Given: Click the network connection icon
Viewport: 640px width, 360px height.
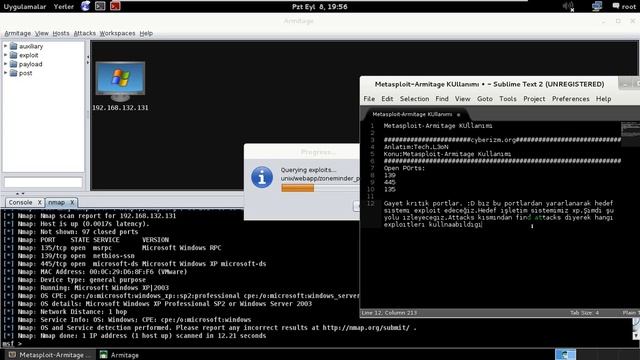Looking at the screenshot, I should coord(597,6).
